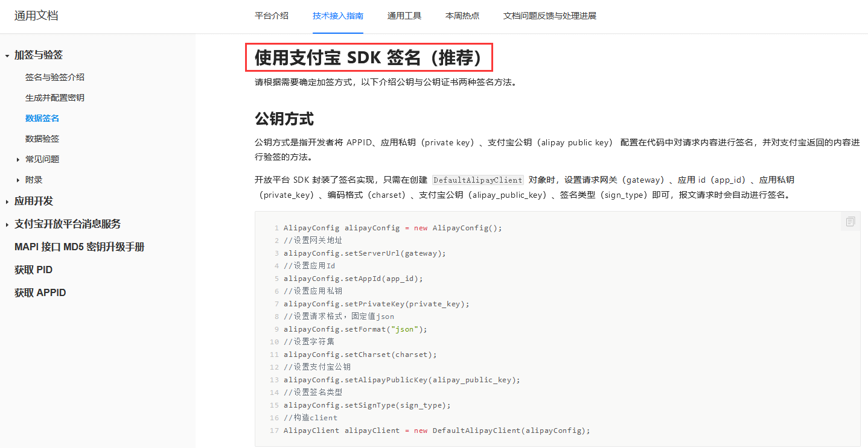
Task: Click code line alipayConfig.setServerUrl(gateway);
Action: (365, 253)
